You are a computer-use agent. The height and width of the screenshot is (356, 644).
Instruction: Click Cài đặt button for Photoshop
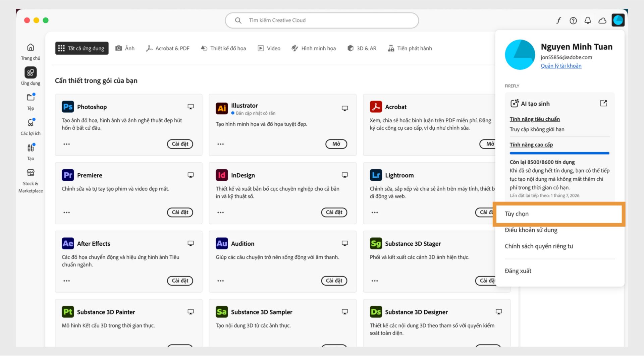(x=180, y=144)
